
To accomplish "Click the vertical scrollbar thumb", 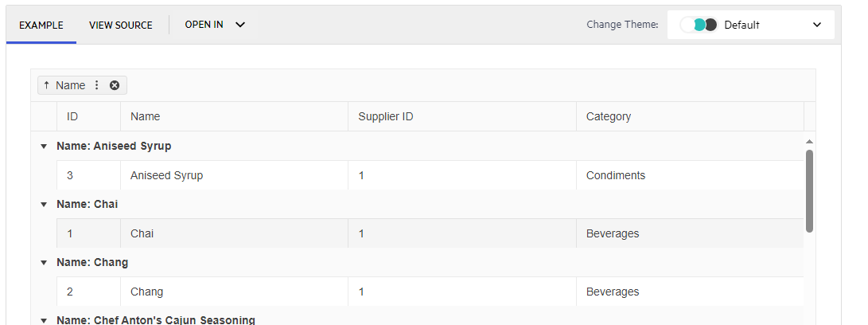I will [809, 190].
